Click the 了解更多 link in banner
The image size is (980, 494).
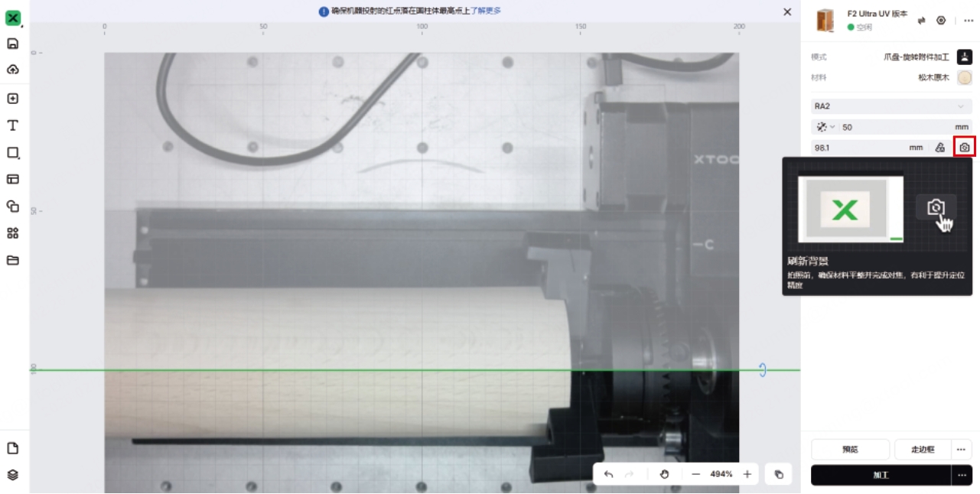coord(485,11)
